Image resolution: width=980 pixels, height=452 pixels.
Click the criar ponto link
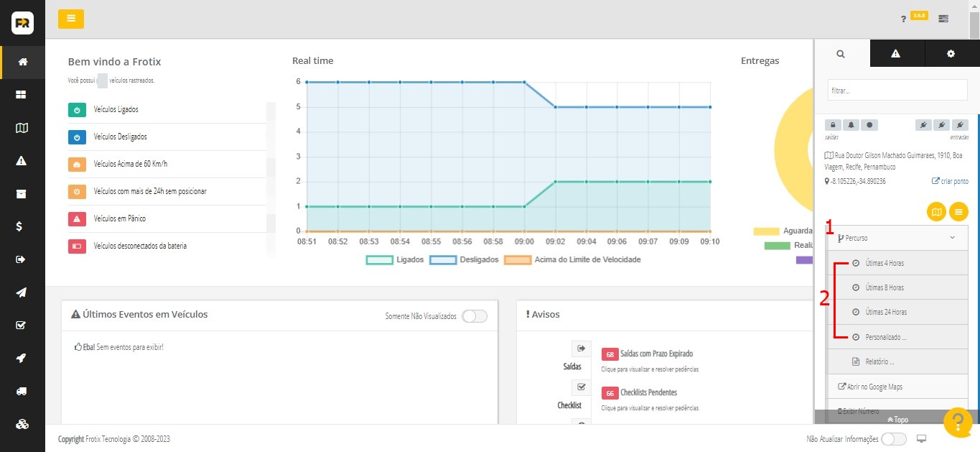coord(950,182)
